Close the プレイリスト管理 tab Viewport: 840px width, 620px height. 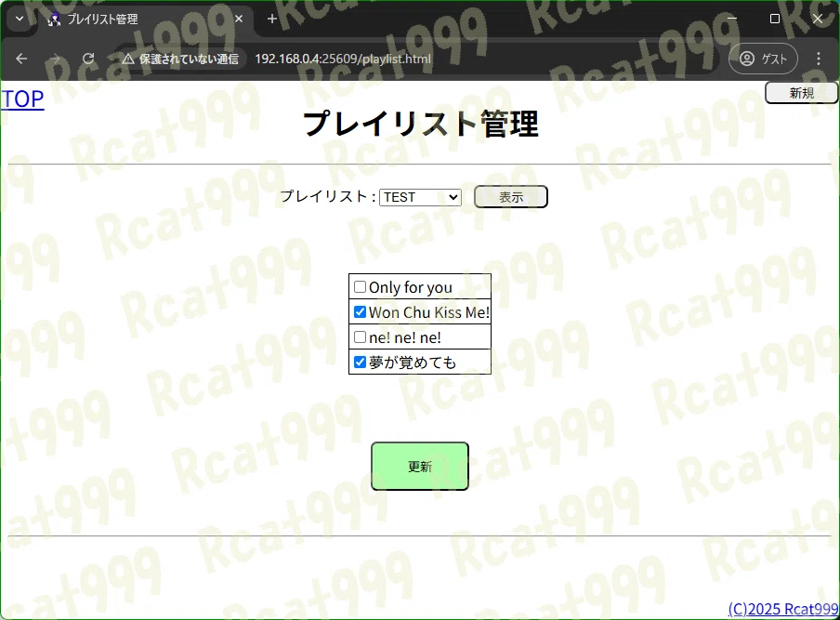coord(239,19)
